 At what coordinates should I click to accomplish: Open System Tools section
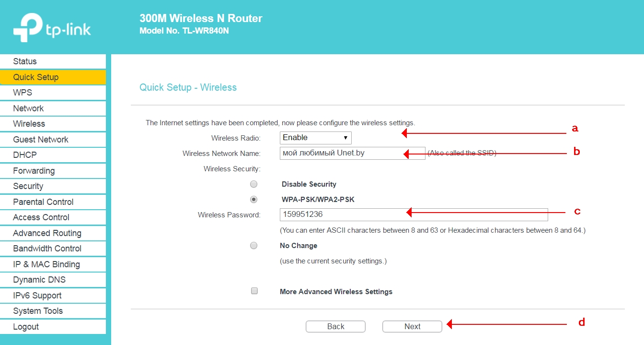click(53, 311)
